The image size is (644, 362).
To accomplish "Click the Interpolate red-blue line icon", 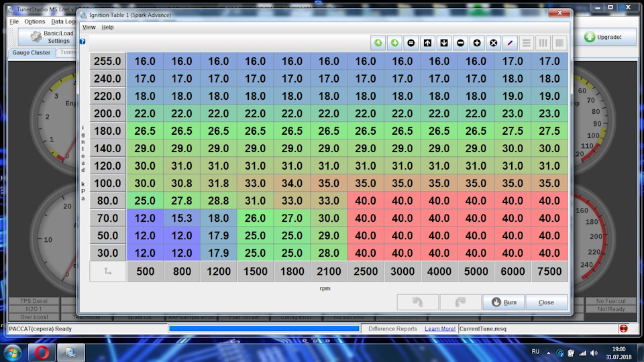I will coord(511,43).
